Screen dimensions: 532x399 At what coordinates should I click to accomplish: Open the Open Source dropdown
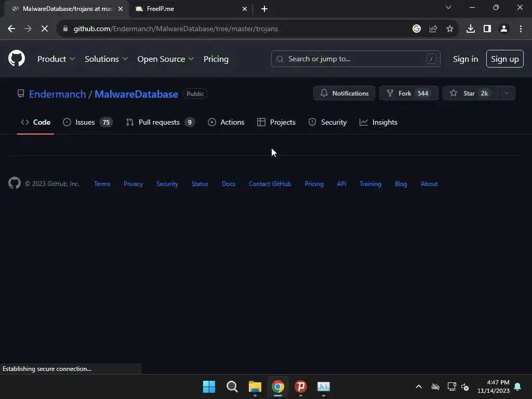pyautogui.click(x=166, y=59)
